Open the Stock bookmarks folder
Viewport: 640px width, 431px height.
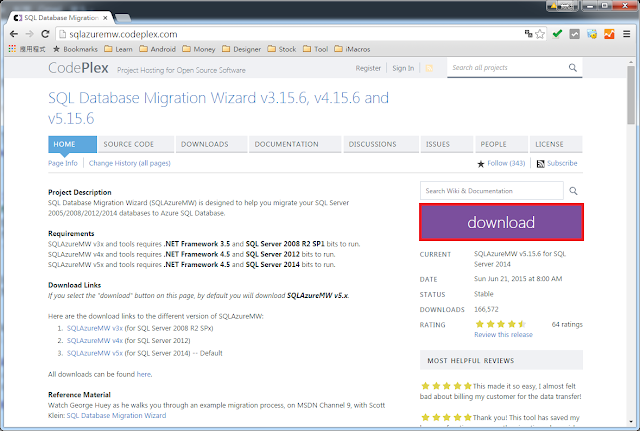(x=282, y=49)
